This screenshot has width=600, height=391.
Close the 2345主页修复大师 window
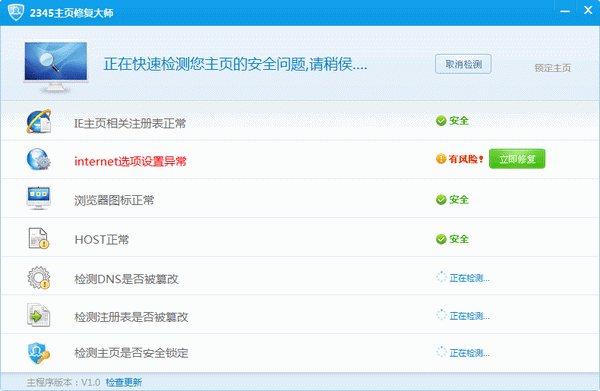coord(588,10)
